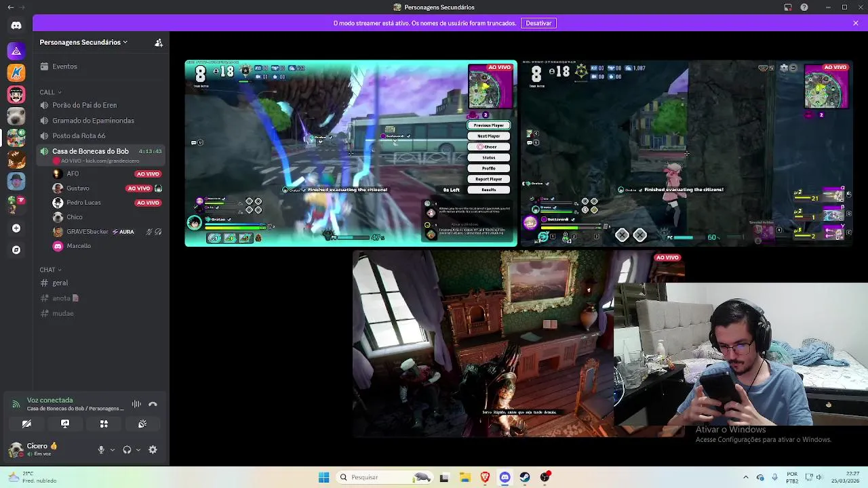The height and width of the screenshot is (488, 868).
Task: Open Brave browser from taskbar
Action: (x=485, y=477)
